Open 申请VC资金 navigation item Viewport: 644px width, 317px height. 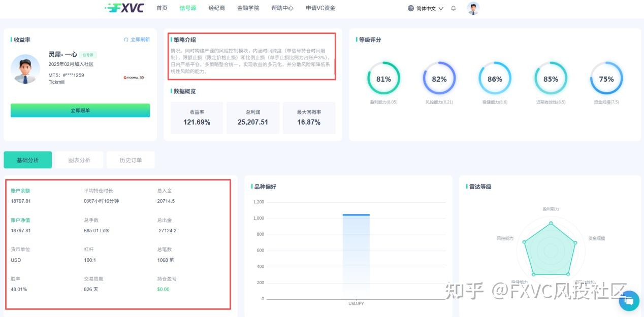[320, 8]
